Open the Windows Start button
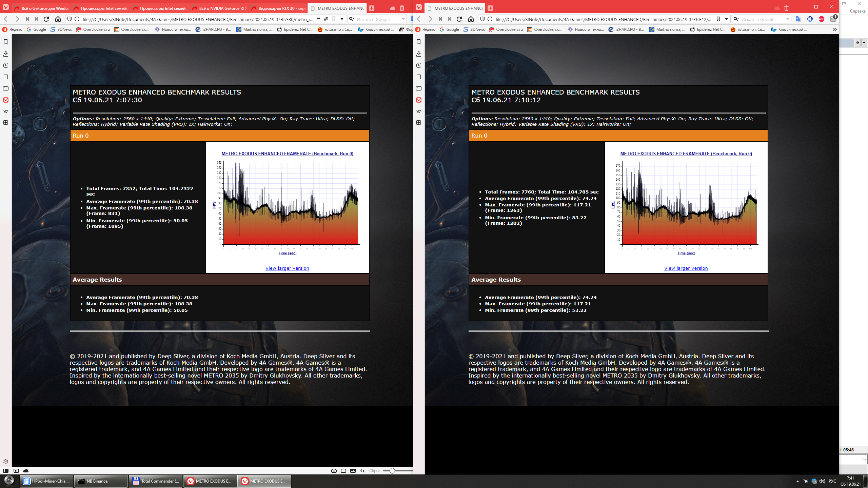This screenshot has width=868, height=488. (x=9, y=481)
